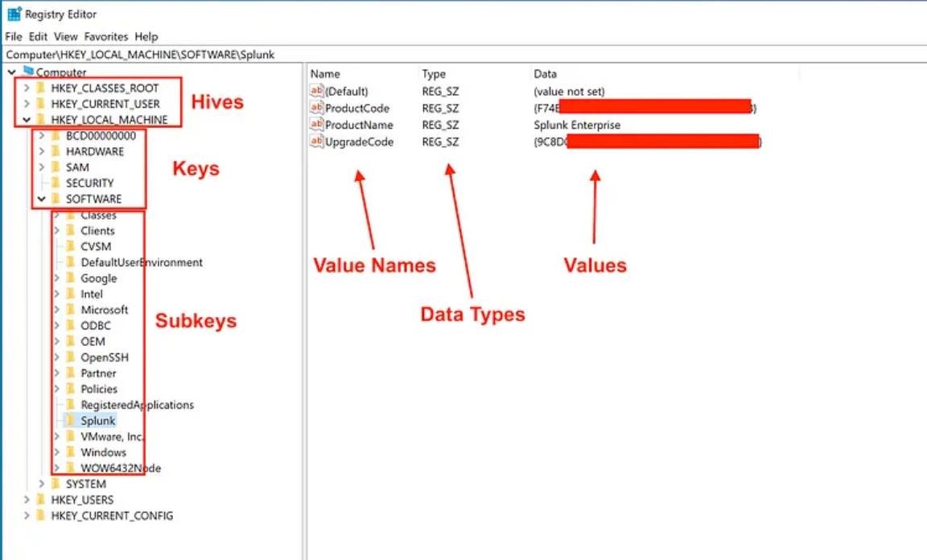Click the Intel folder icon
Screen dimensions: 927x560
[x=70, y=294]
